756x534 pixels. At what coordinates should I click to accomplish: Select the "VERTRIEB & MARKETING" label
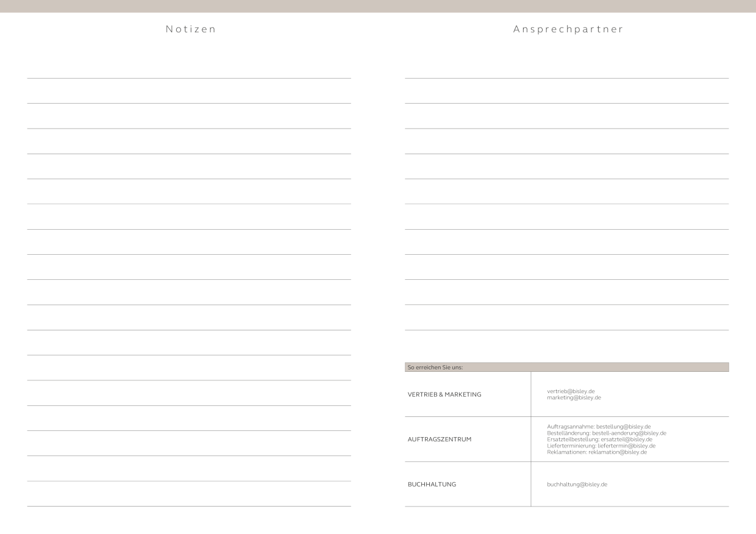[x=444, y=394]
